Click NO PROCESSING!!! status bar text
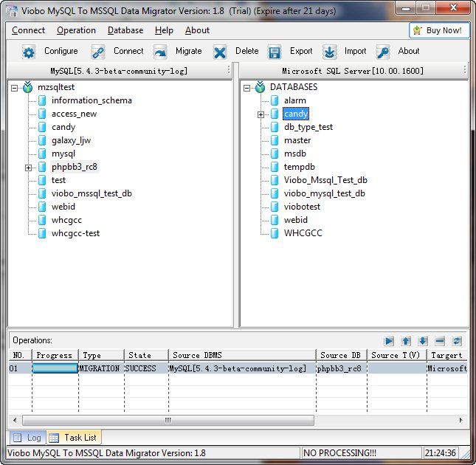The width and height of the screenshot is (476, 465). point(339,453)
